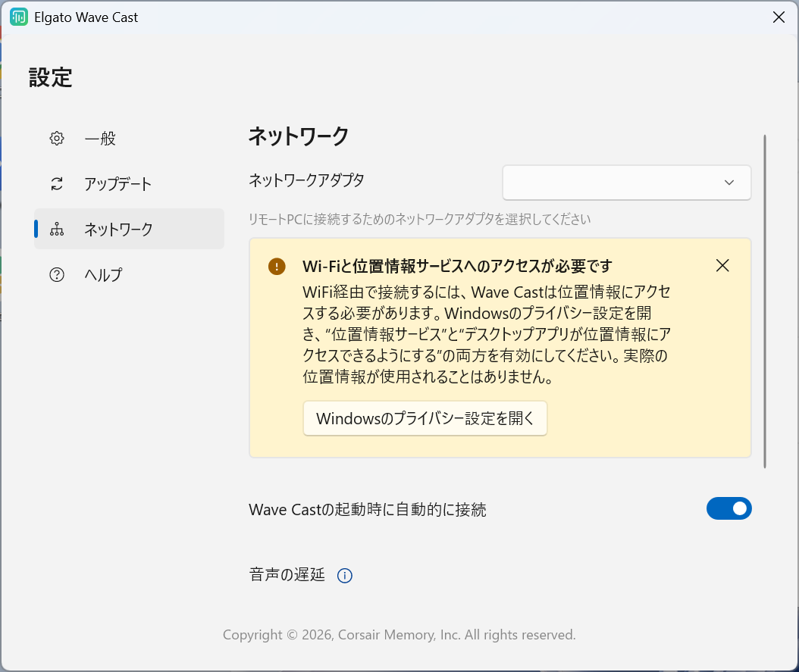The width and height of the screenshot is (799, 672).
Task: Click the 音声の遅延 label
Action: tap(287, 575)
